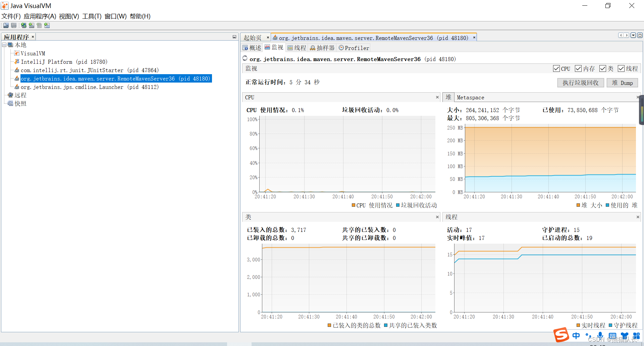644x346 pixels.
Task: Switch to the Metaspace memory tab
Action: [470, 97]
